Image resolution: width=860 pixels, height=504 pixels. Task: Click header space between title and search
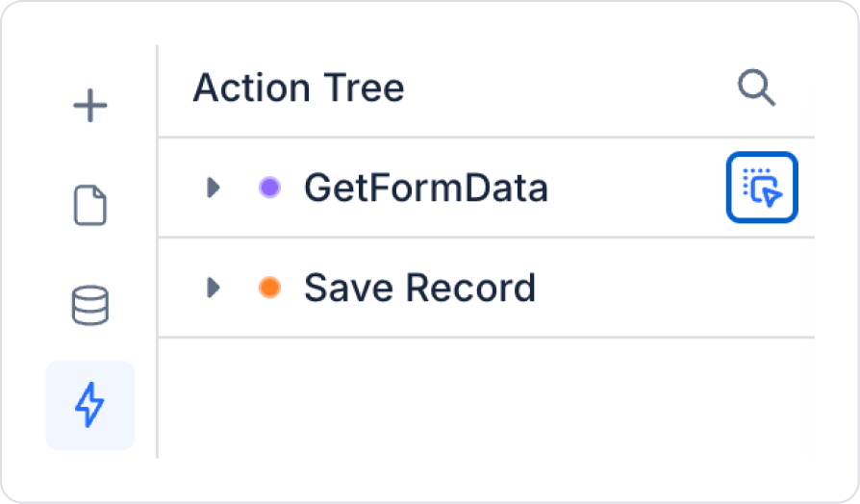click(568, 88)
